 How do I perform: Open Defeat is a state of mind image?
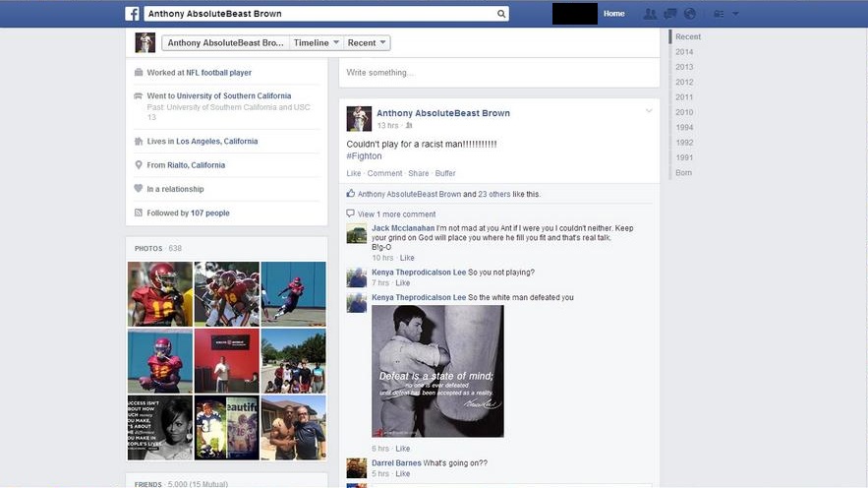437,371
